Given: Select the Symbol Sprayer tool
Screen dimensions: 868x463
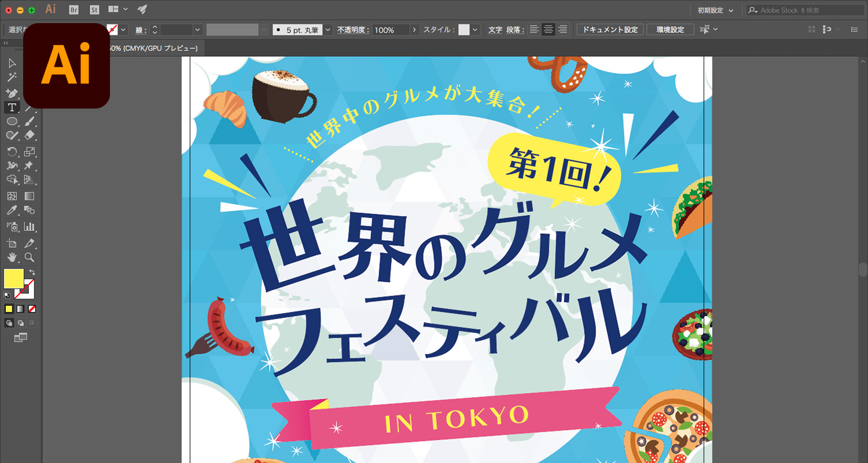Looking at the screenshot, I should point(12,226).
